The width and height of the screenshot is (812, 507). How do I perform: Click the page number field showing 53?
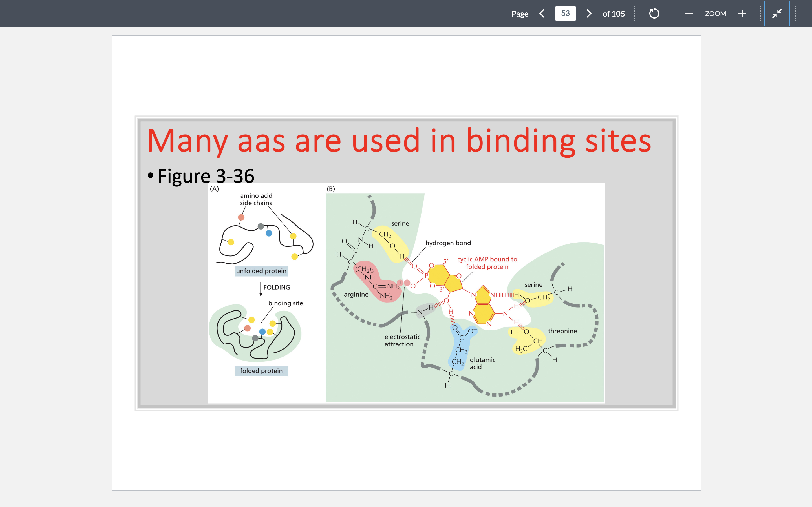point(565,14)
